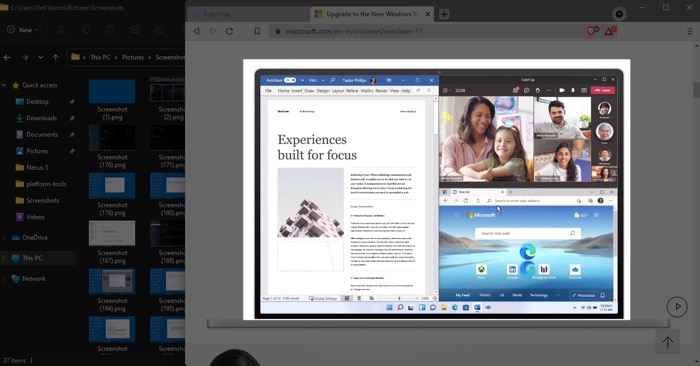
Task: Click Pictures in the breadcrumb path
Action: coord(133,57)
